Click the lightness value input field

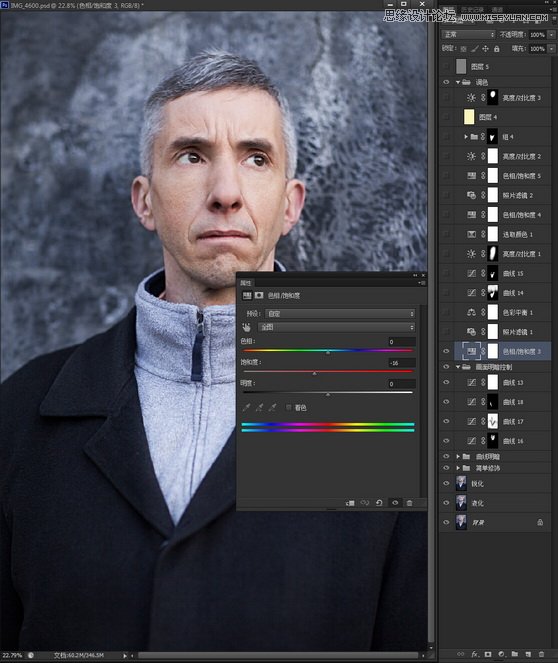pos(402,384)
